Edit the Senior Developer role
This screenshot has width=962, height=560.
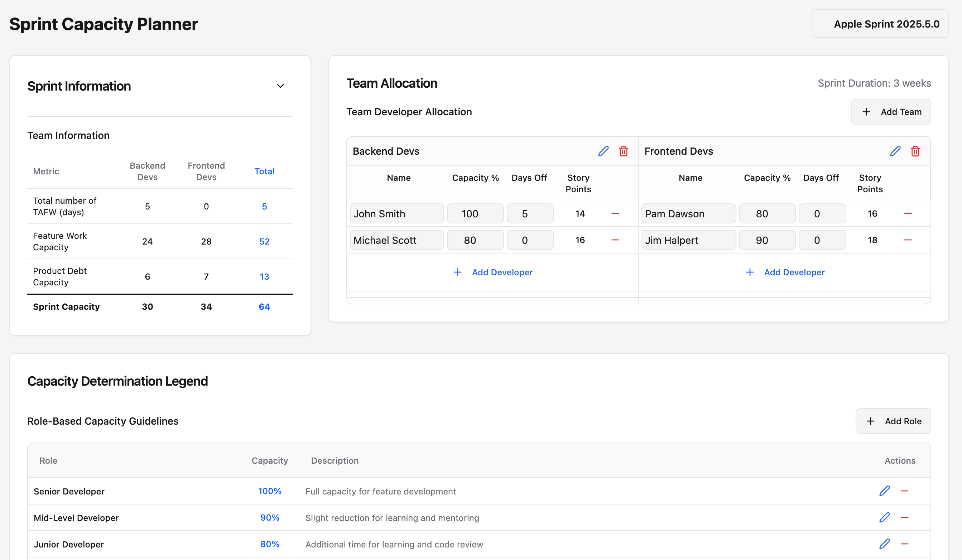click(885, 491)
